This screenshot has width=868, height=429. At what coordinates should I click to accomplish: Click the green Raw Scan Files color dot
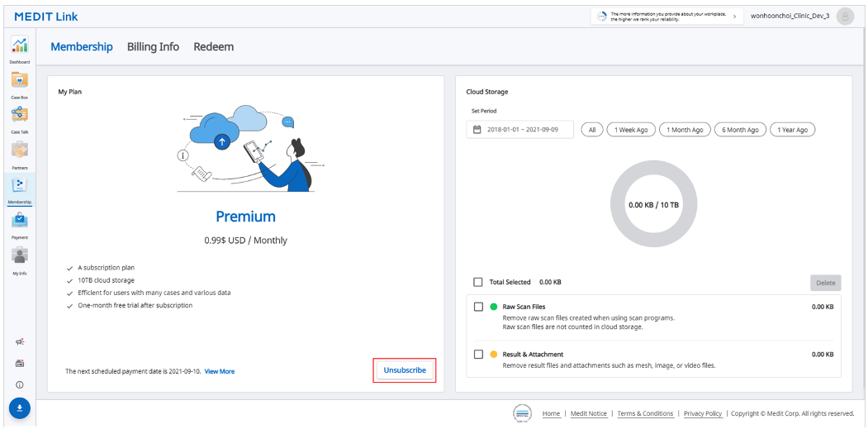coord(494,307)
